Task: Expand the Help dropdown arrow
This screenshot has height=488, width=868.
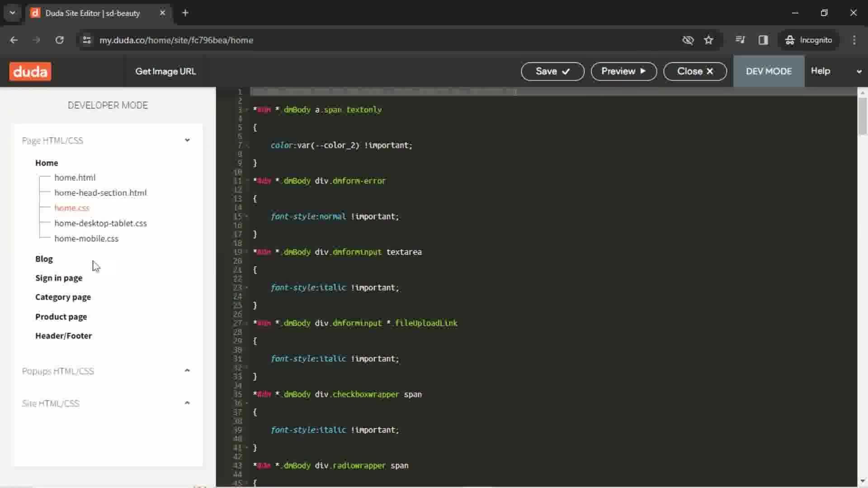Action: [x=859, y=71]
